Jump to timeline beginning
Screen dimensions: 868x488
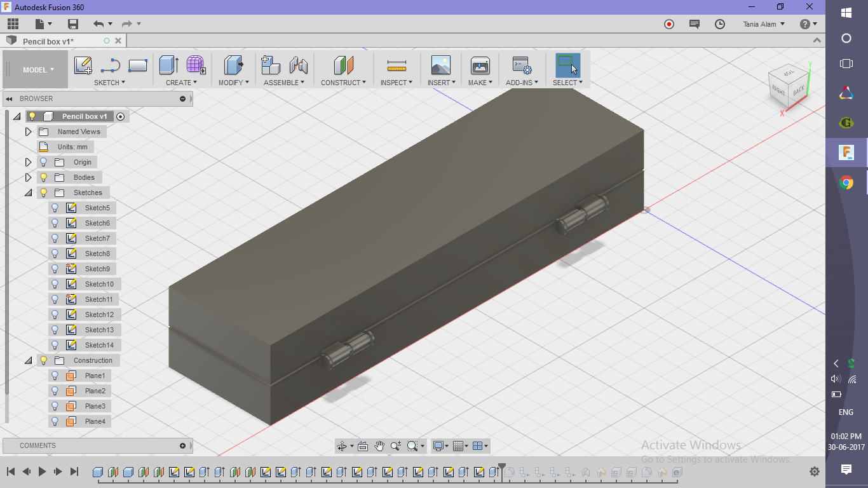(11, 471)
